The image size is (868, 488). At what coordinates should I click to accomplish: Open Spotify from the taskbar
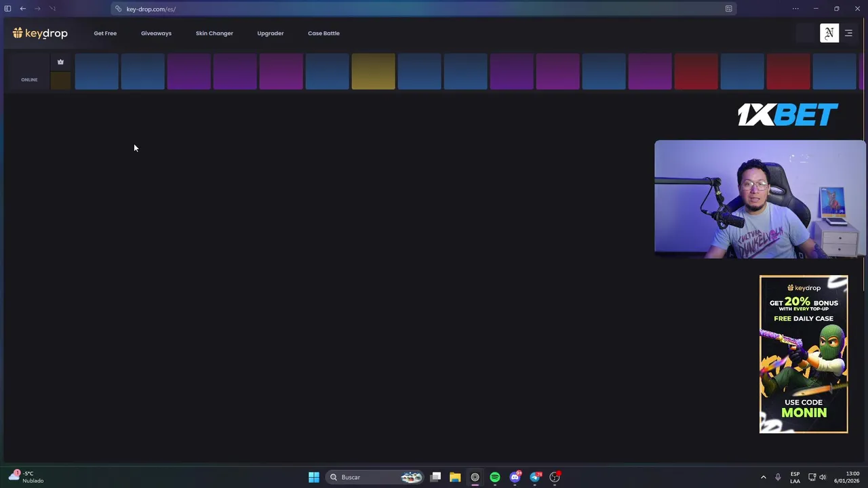coord(495,477)
